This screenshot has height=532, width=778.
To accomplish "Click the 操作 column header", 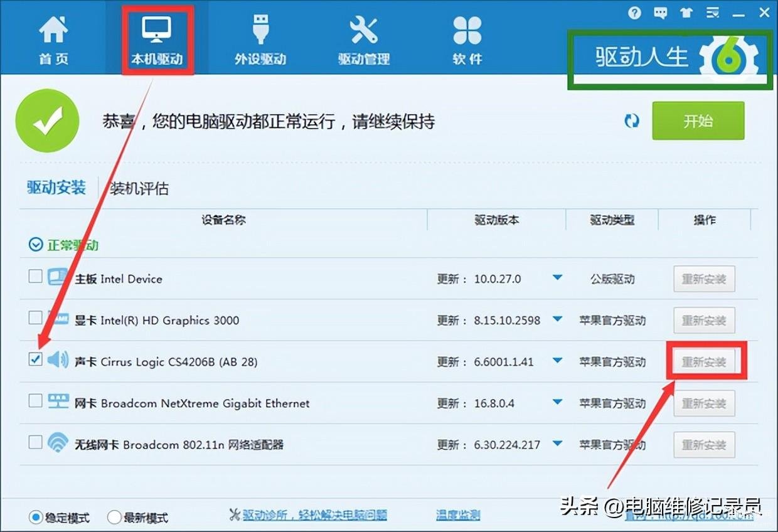I will click(705, 220).
